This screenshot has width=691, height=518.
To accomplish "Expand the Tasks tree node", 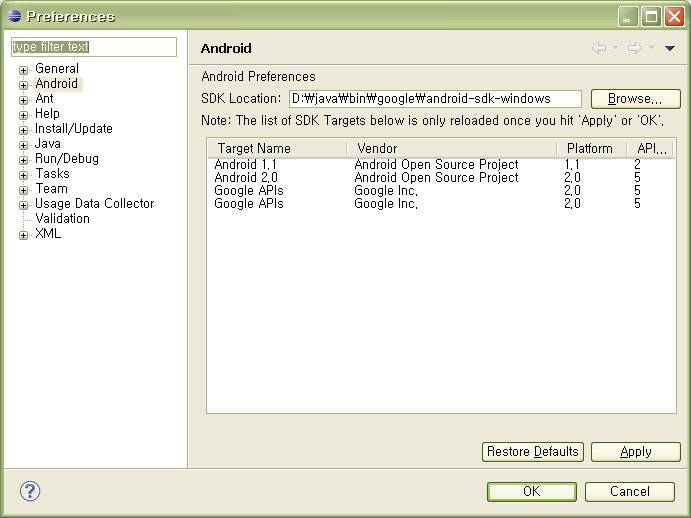I will (x=23, y=175).
